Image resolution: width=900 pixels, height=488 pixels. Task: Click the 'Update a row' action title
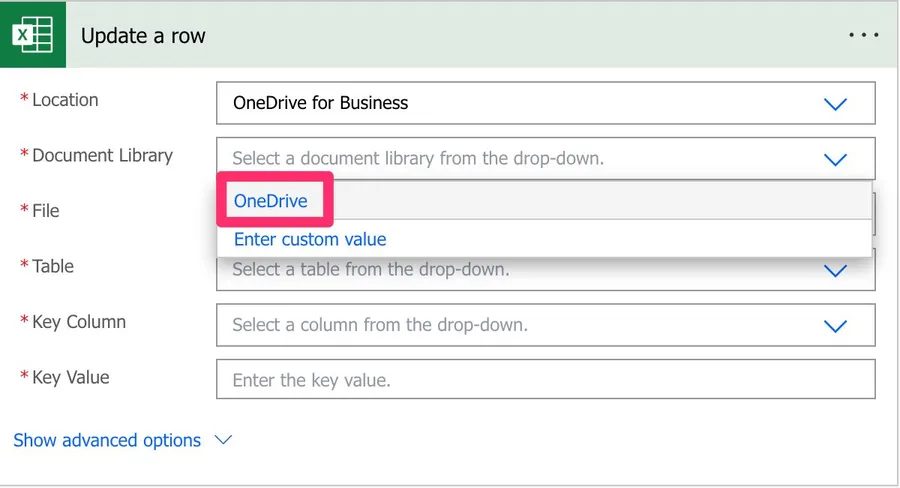(143, 36)
